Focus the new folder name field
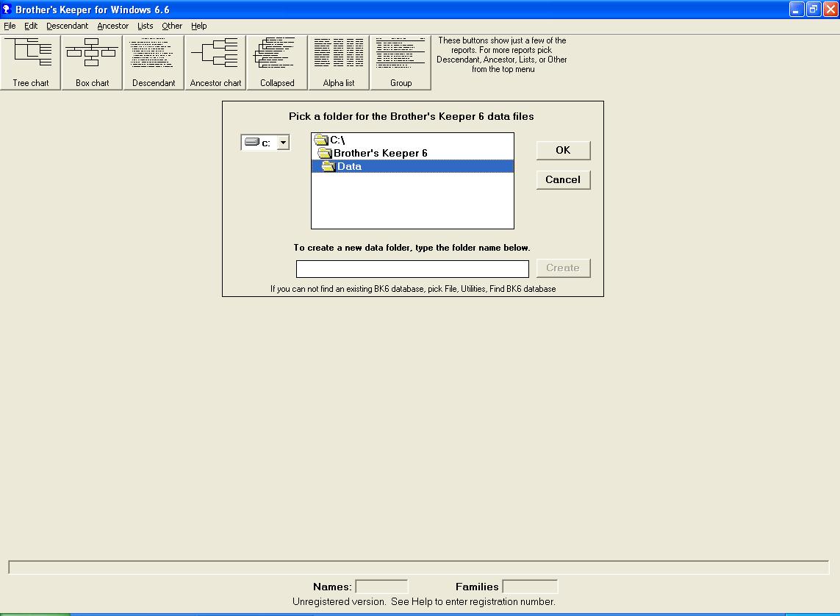840x616 pixels. 412,268
